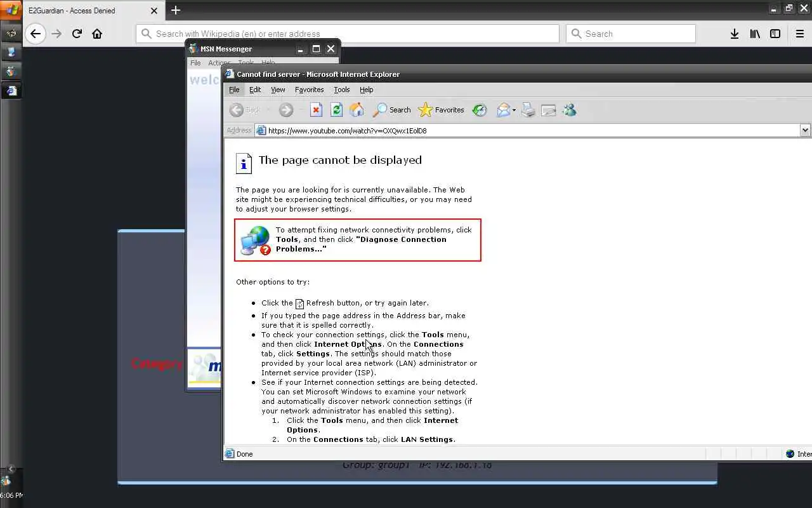Expand the Internet Explorer address bar dropdown
The image size is (812, 508).
coord(805,130)
